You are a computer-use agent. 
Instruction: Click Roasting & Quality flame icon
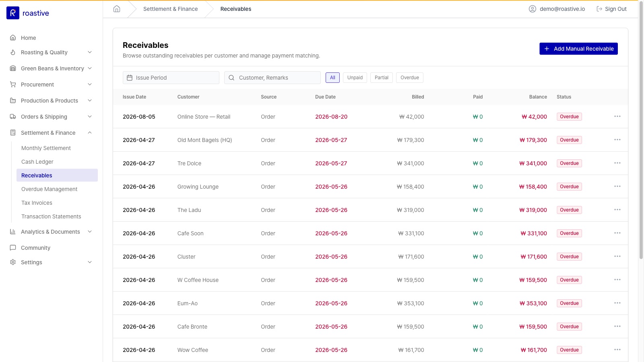pos(13,52)
